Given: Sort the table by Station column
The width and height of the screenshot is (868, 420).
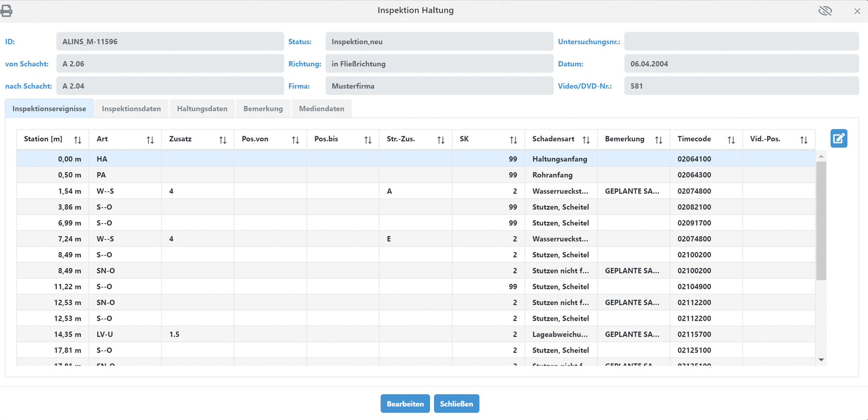Looking at the screenshot, I should click(78, 140).
